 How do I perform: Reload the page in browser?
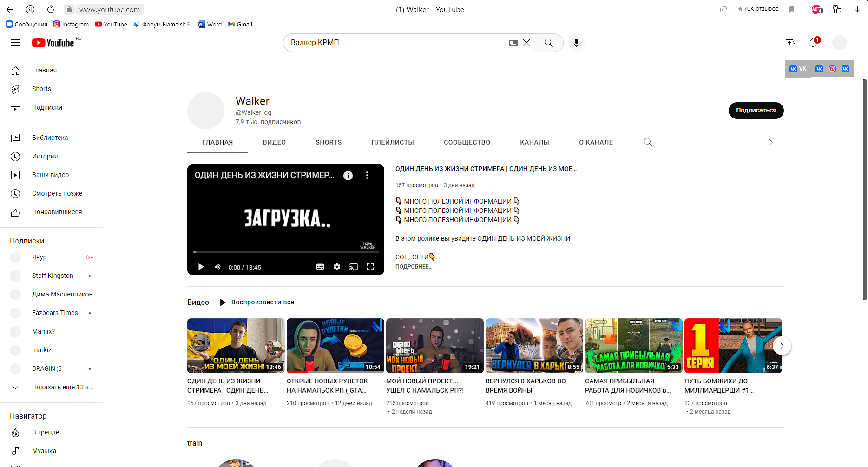click(x=51, y=9)
